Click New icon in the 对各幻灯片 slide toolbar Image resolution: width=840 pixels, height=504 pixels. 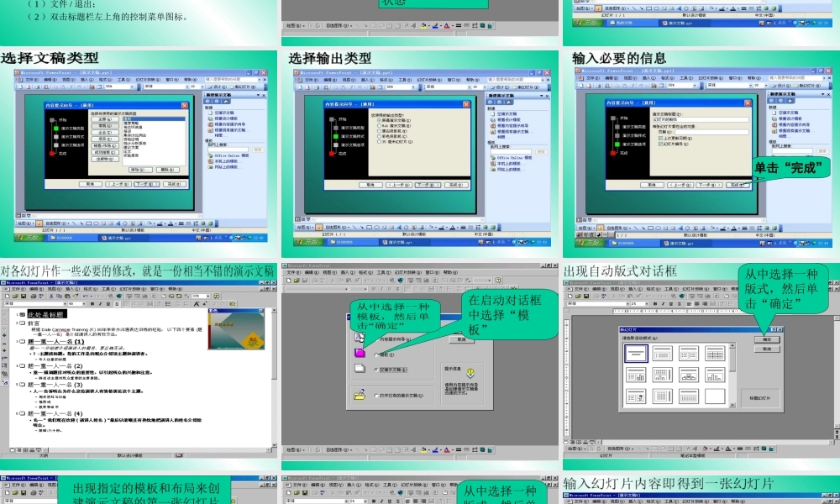click(8, 297)
